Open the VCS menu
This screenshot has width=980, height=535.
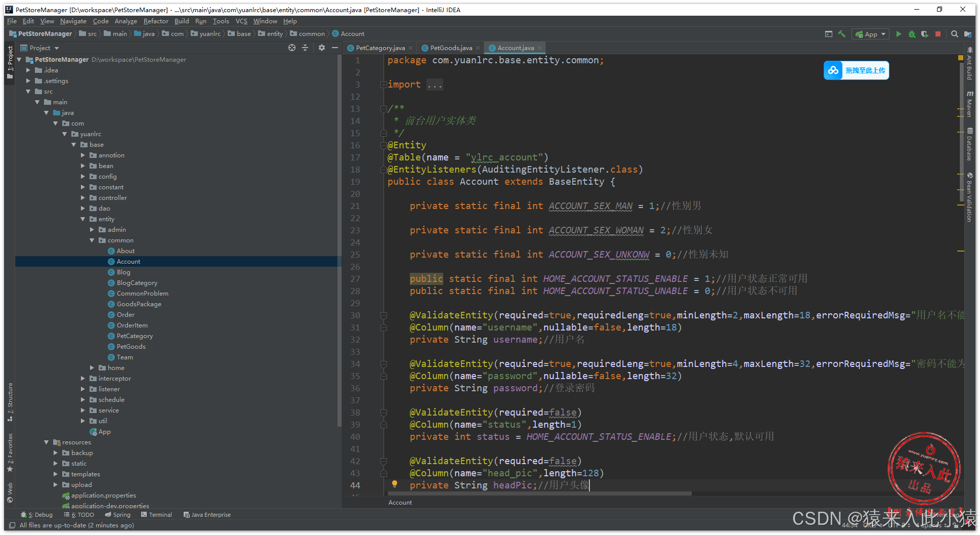pos(241,21)
